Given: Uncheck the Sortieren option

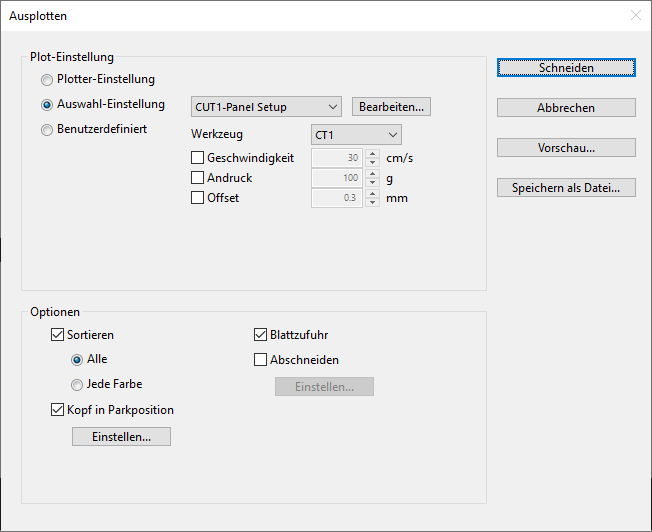Looking at the screenshot, I should (x=57, y=335).
